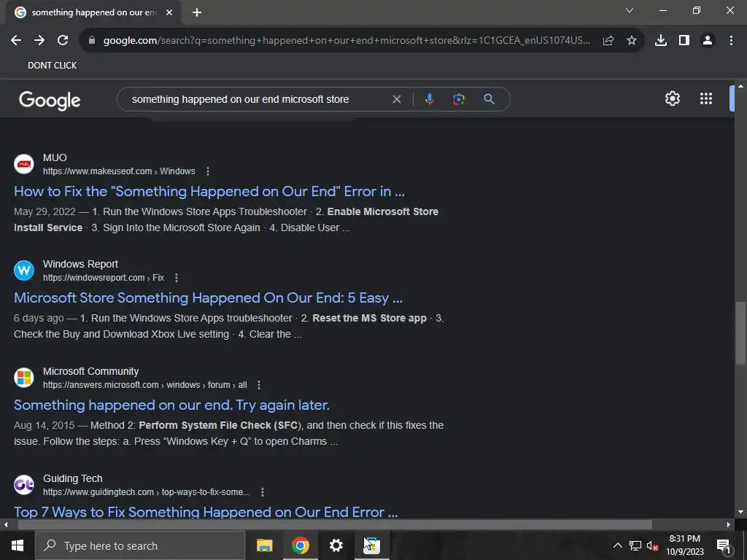Click the 'Windows Report' site name

point(80,264)
